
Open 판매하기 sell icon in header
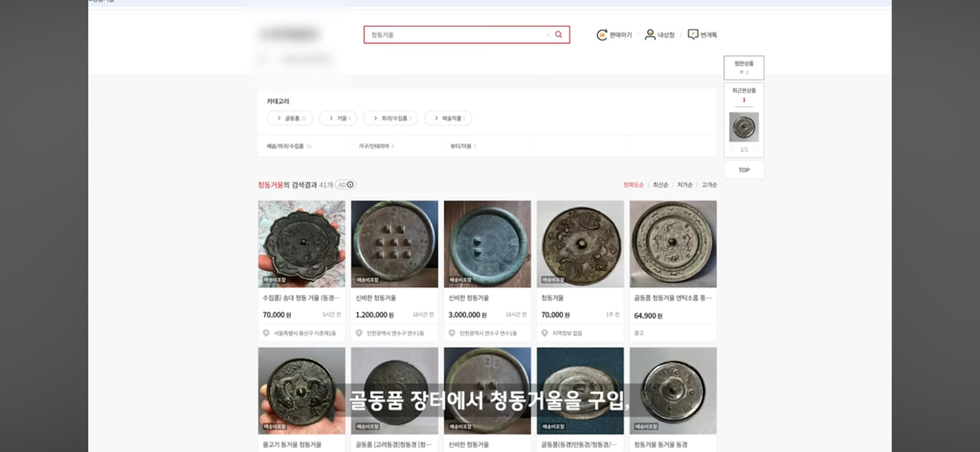(602, 35)
